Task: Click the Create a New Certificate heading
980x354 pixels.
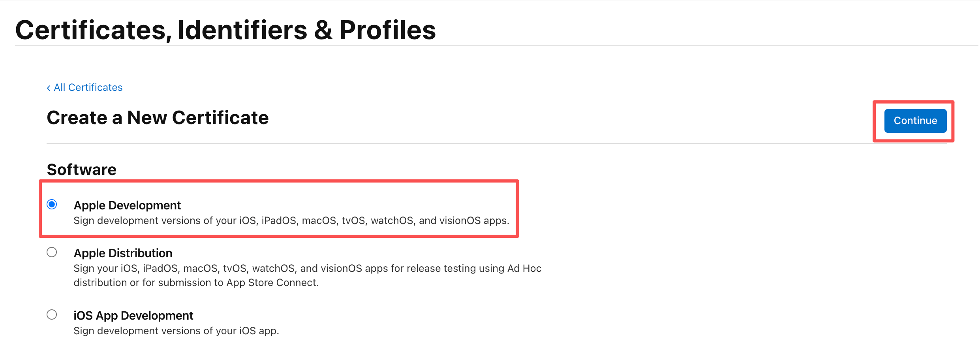Action: pos(158,118)
